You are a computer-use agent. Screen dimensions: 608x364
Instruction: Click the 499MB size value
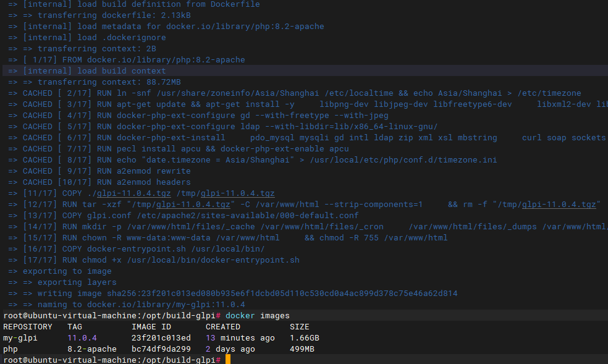pyautogui.click(x=302, y=349)
